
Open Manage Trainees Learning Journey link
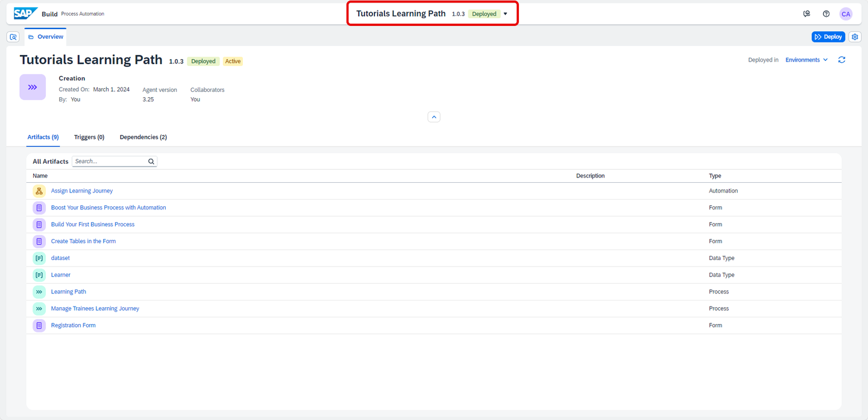[x=95, y=309]
